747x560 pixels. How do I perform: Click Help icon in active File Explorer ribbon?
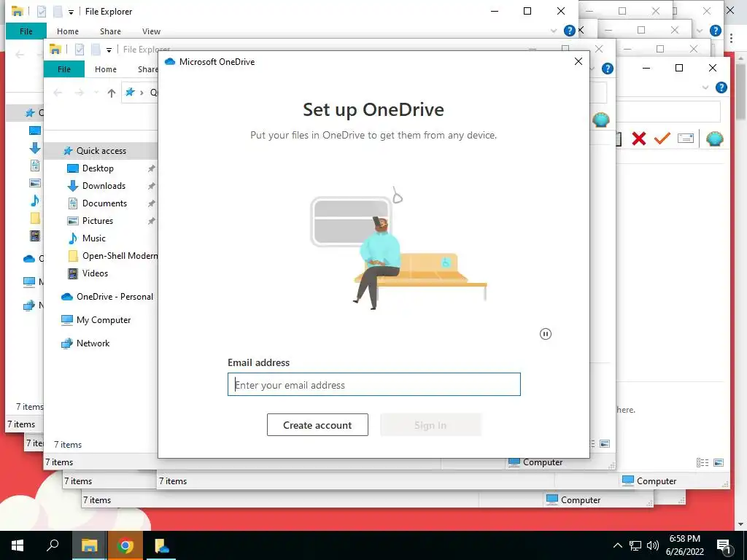(x=569, y=31)
